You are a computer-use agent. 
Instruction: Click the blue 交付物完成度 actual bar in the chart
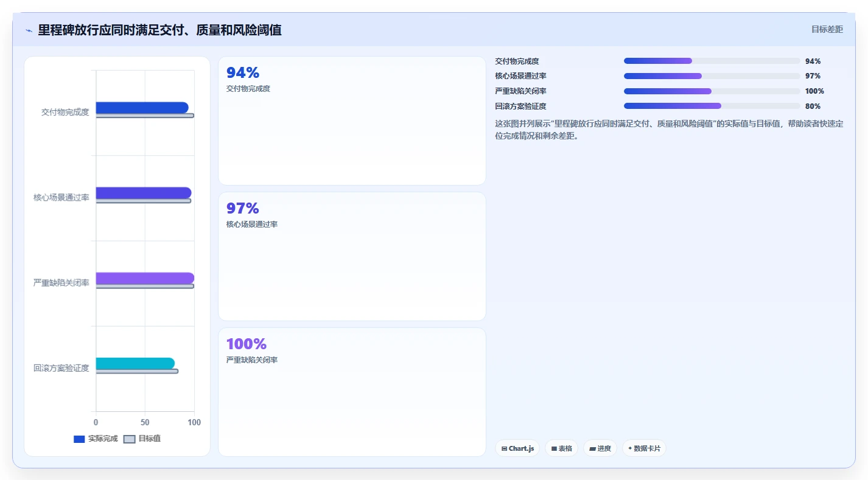pos(142,108)
